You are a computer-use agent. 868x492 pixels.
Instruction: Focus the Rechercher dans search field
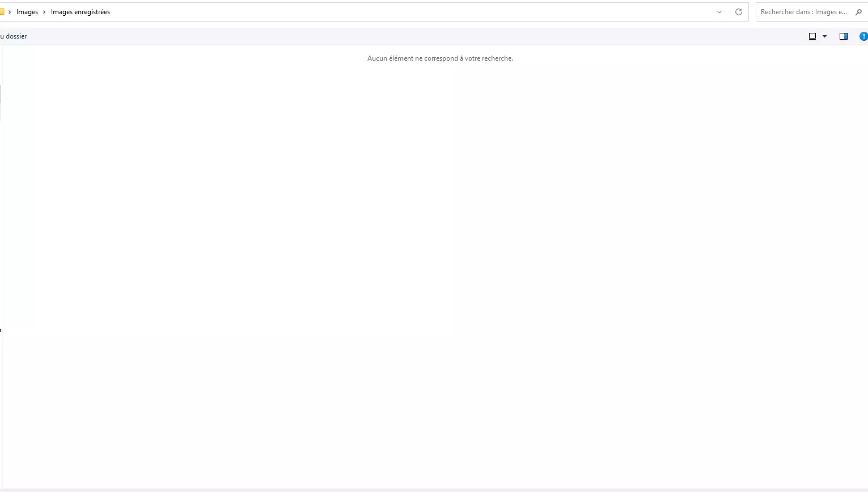804,12
